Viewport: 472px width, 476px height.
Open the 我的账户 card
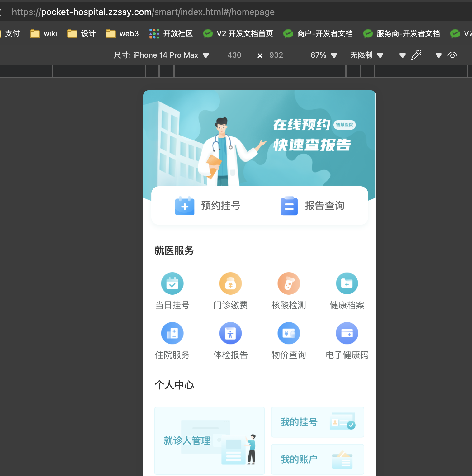tap(318, 459)
